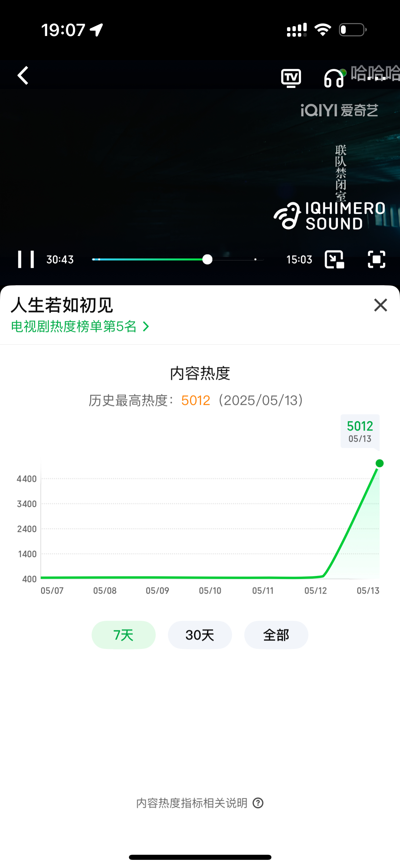Click the 人生若如初见 title text

62,305
